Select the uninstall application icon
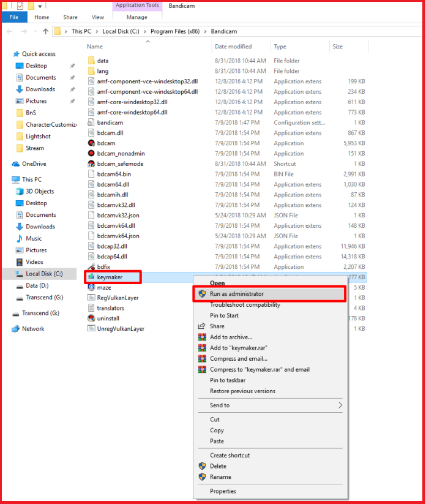 [91, 318]
